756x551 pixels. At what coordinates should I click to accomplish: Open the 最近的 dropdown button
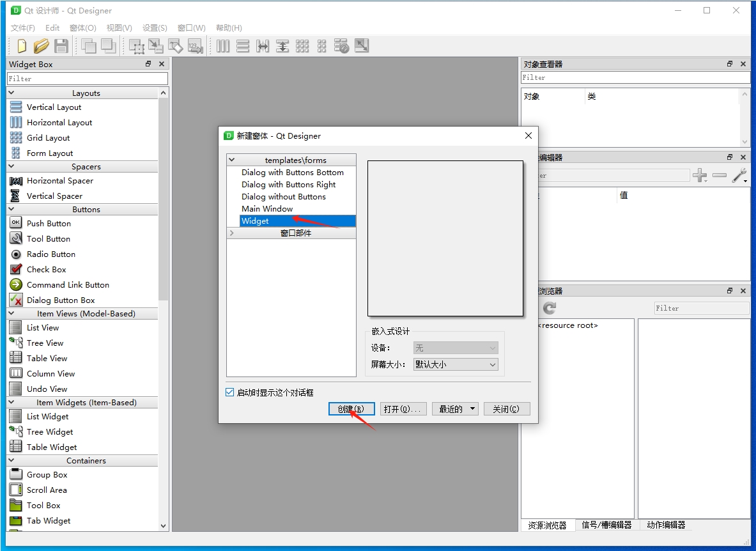pos(455,409)
